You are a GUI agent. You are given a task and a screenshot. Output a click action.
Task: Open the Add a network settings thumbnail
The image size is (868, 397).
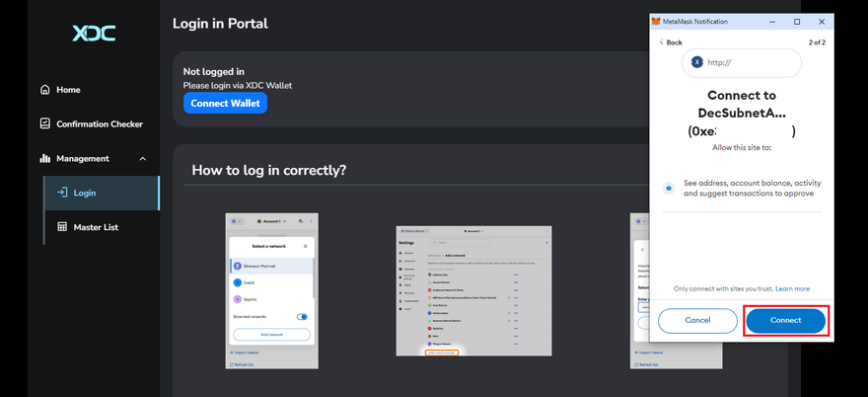[473, 290]
